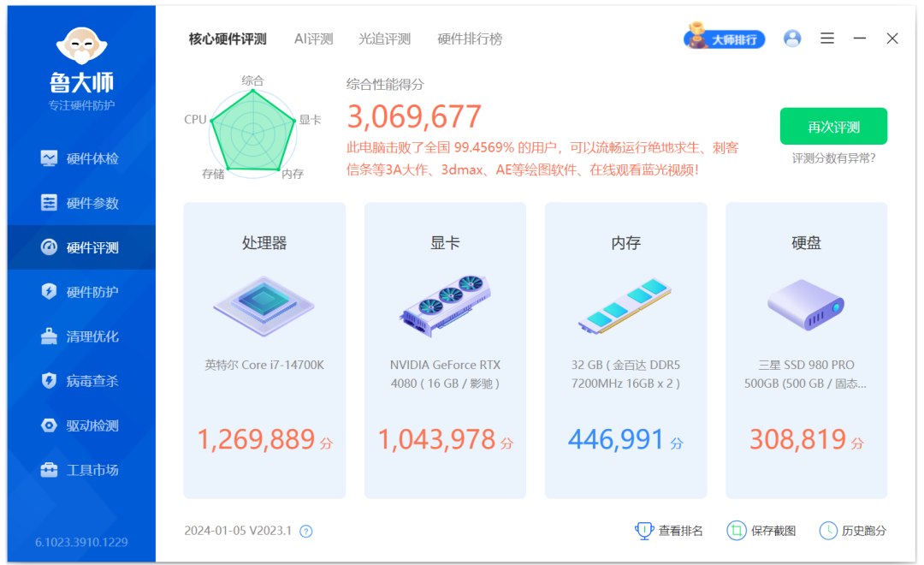Image resolution: width=924 pixels, height=565 pixels.
Task: Select 驱动检测 in the sidebar
Action: point(81,425)
